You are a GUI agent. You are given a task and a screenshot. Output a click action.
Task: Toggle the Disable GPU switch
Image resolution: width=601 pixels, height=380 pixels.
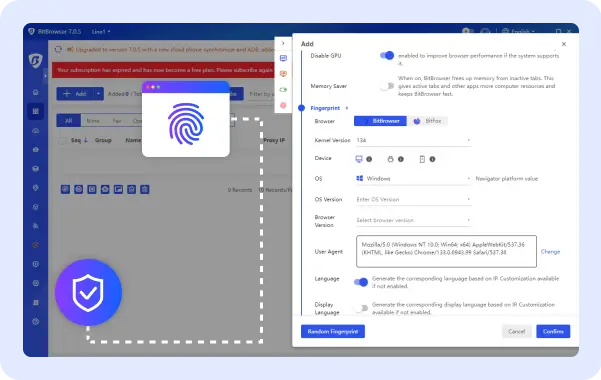pyautogui.click(x=387, y=56)
